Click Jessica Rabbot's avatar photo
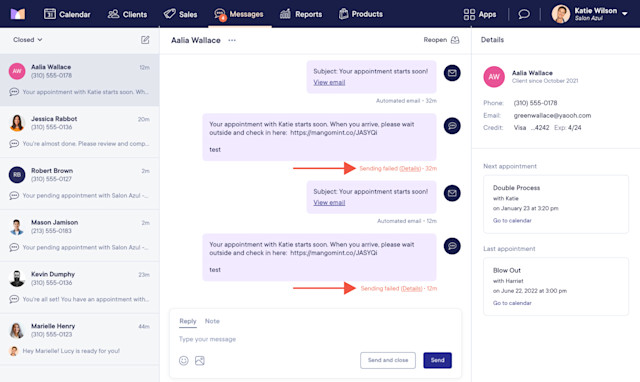Screen dimensions: 640x382 tap(17, 123)
